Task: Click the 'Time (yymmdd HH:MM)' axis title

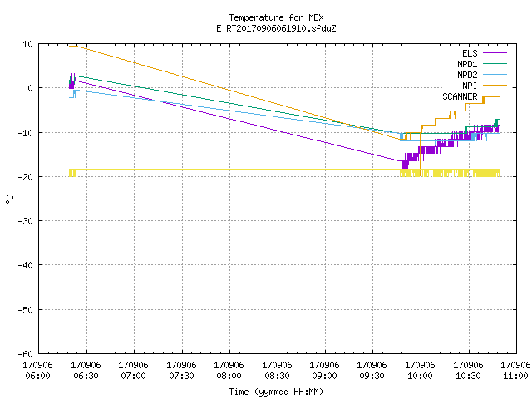Action: (x=276, y=392)
